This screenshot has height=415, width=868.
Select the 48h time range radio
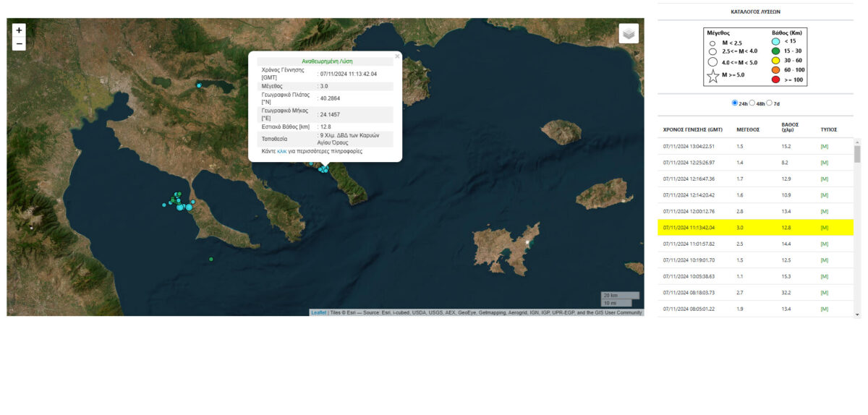tap(752, 103)
